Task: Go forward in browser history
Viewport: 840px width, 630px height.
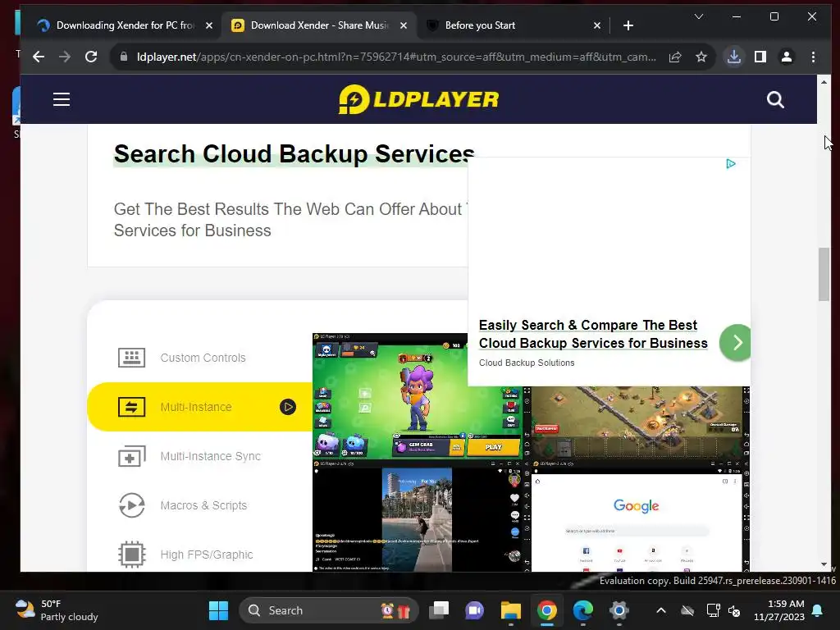Action: (x=65, y=57)
